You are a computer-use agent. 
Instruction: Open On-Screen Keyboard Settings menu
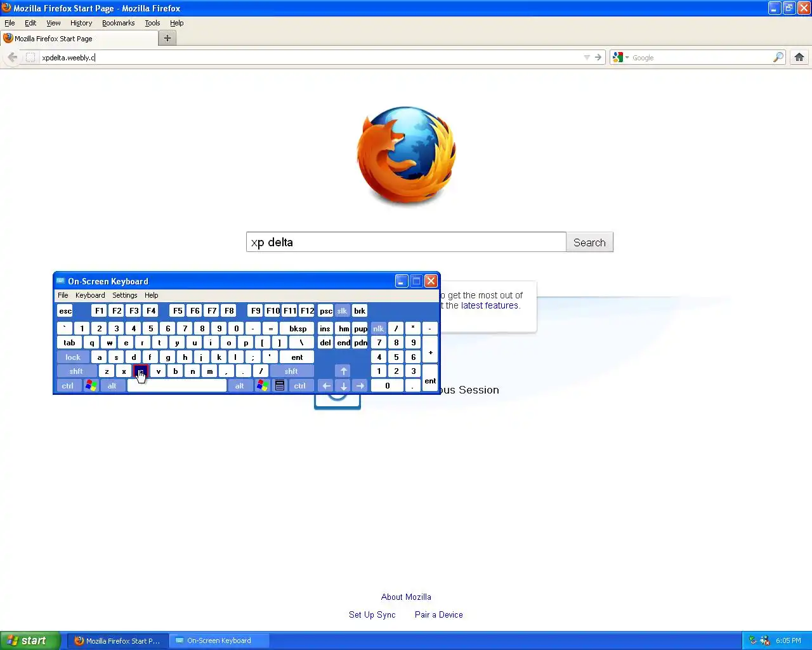click(125, 295)
